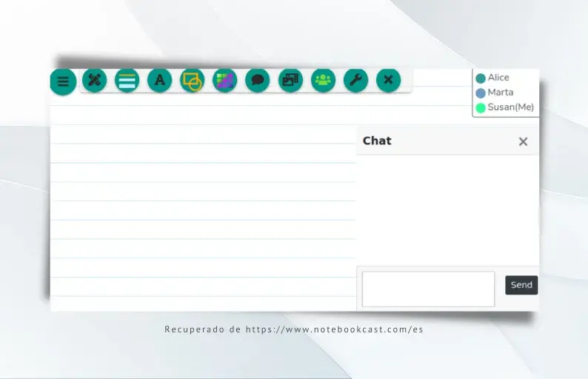Close the Chat panel
This screenshot has width=588, height=379.
click(x=523, y=141)
